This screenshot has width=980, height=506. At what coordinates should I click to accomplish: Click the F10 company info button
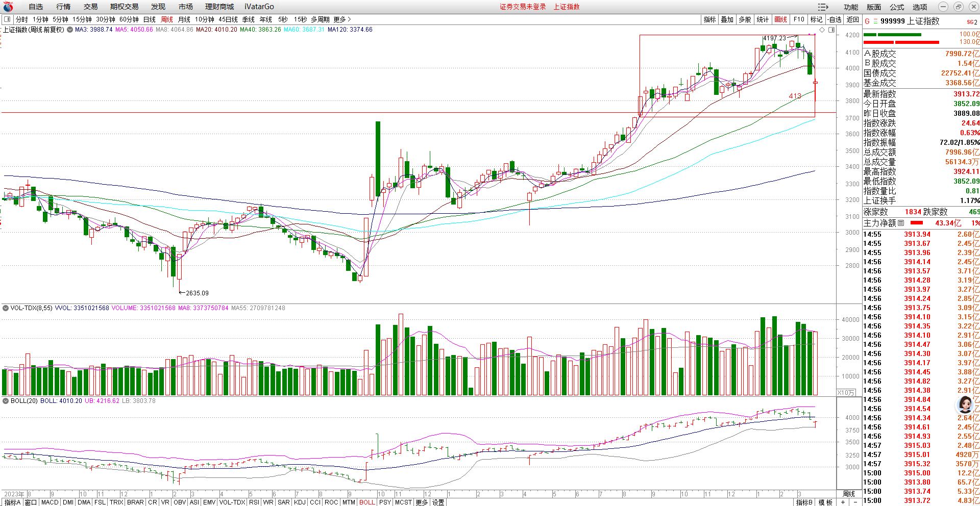coord(799,19)
